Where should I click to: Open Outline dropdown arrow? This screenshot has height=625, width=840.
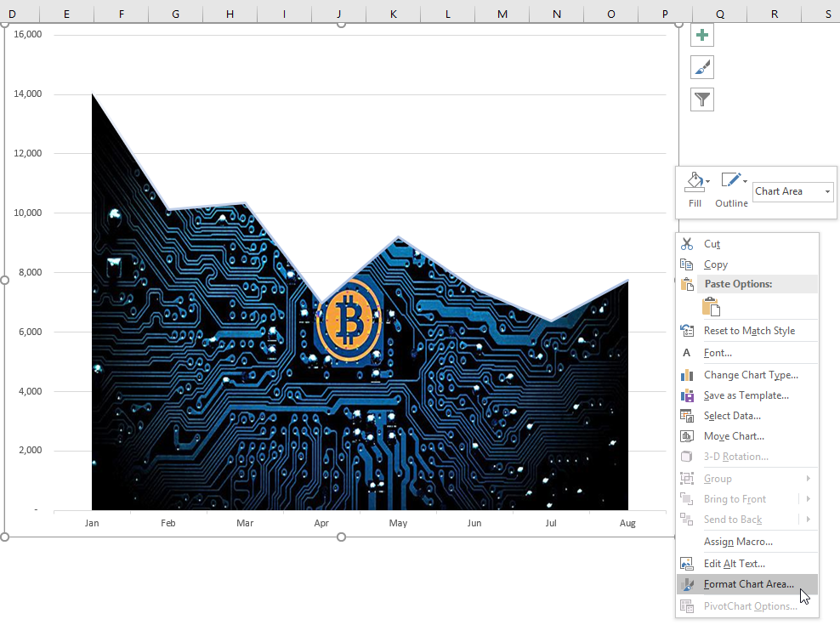(745, 181)
